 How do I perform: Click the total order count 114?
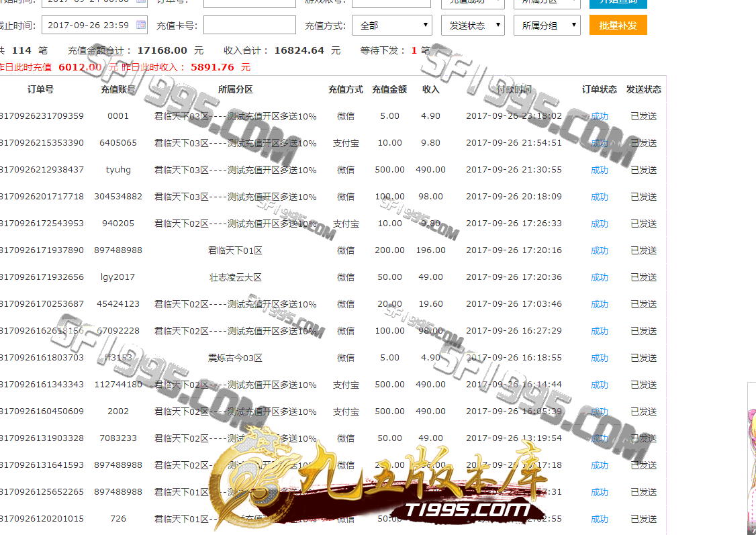coord(21,50)
